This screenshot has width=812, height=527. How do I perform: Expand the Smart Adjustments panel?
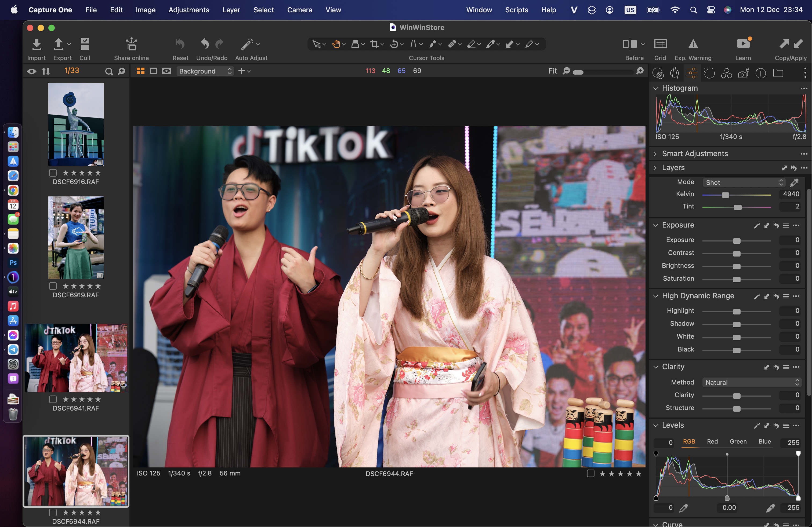(x=655, y=154)
